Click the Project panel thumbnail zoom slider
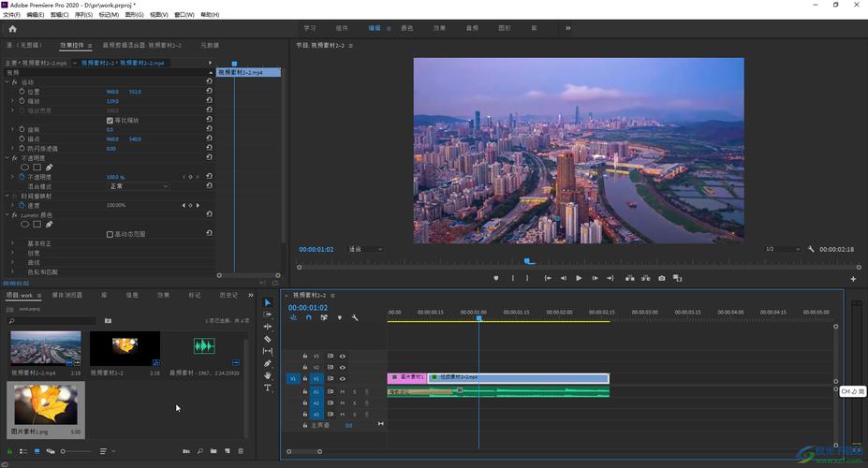The width and height of the screenshot is (868, 468). click(x=64, y=451)
